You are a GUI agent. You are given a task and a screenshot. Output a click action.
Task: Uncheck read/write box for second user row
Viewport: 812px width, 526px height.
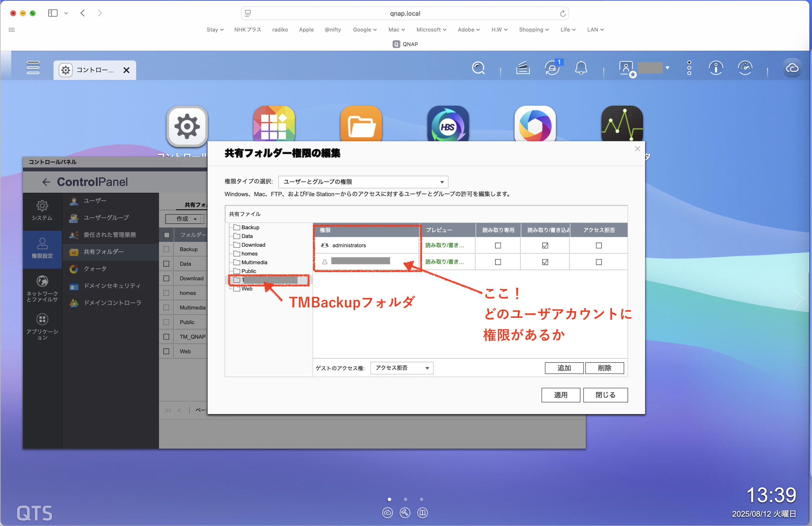(545, 262)
